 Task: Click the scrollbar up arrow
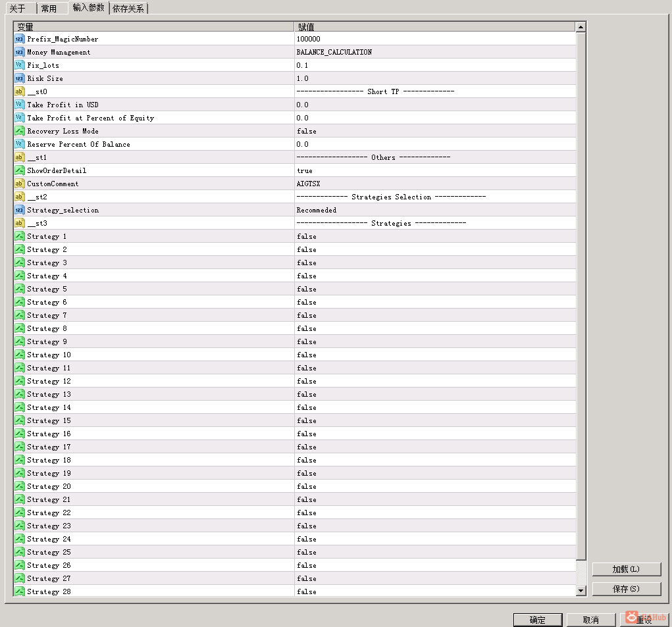tap(581, 27)
